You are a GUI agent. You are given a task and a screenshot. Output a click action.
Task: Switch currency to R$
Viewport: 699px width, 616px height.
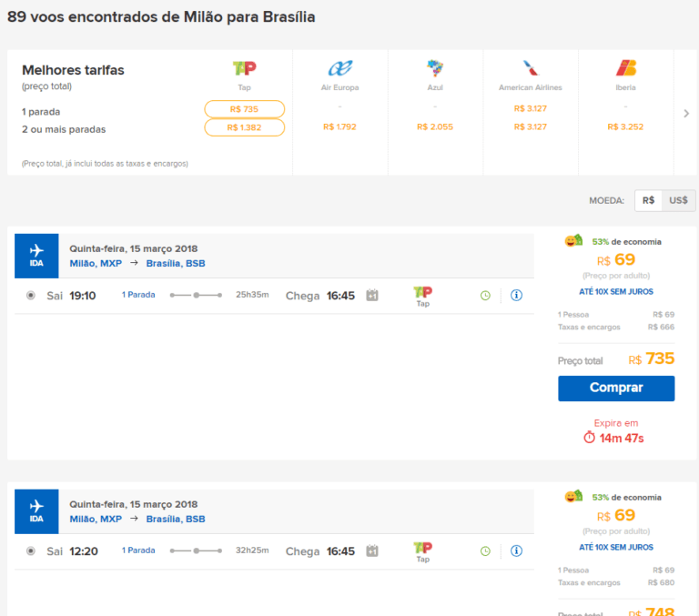coord(648,200)
